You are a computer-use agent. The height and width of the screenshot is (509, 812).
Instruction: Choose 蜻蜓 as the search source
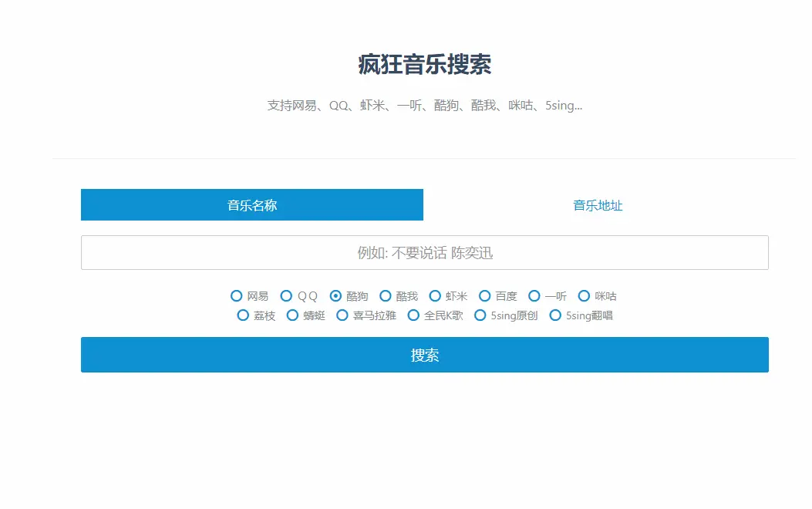(x=292, y=315)
